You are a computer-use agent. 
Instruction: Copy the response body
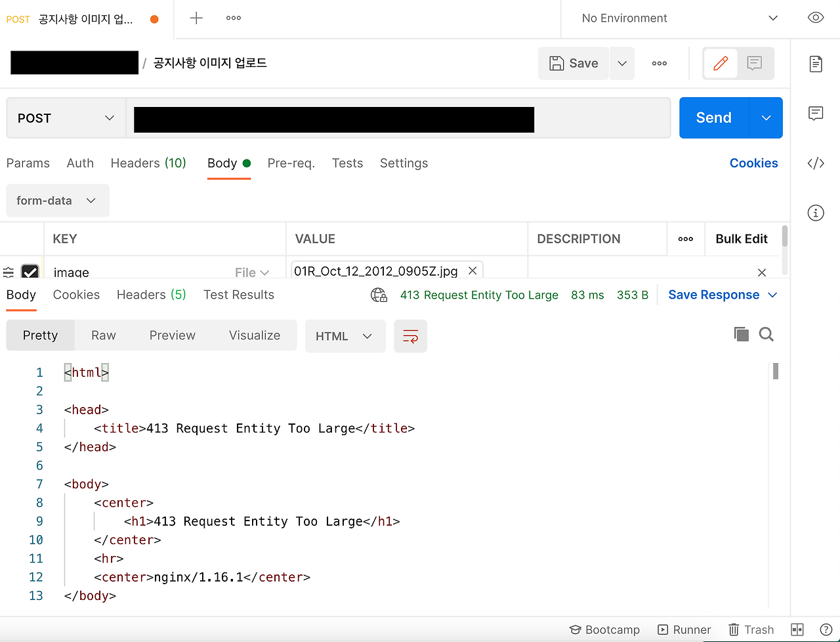(741, 334)
